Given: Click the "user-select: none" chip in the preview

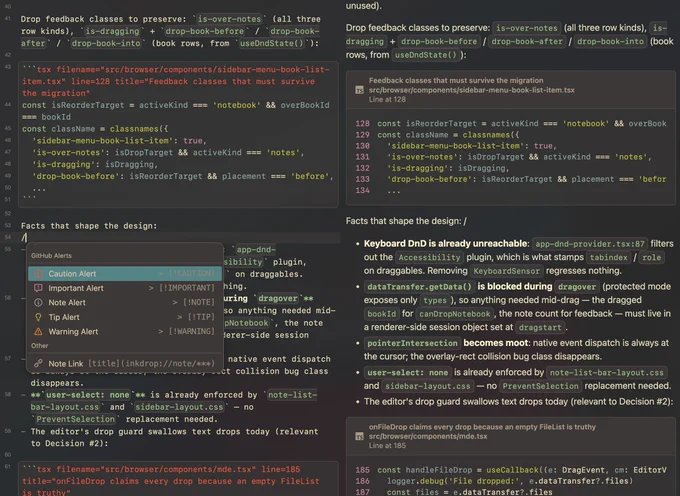Looking at the screenshot, I should coord(408,372).
